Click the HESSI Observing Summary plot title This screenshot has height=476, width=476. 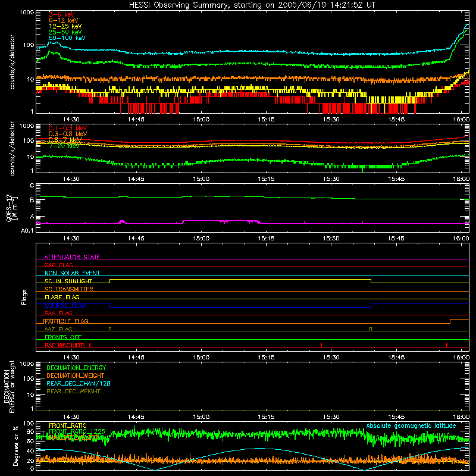252,5
